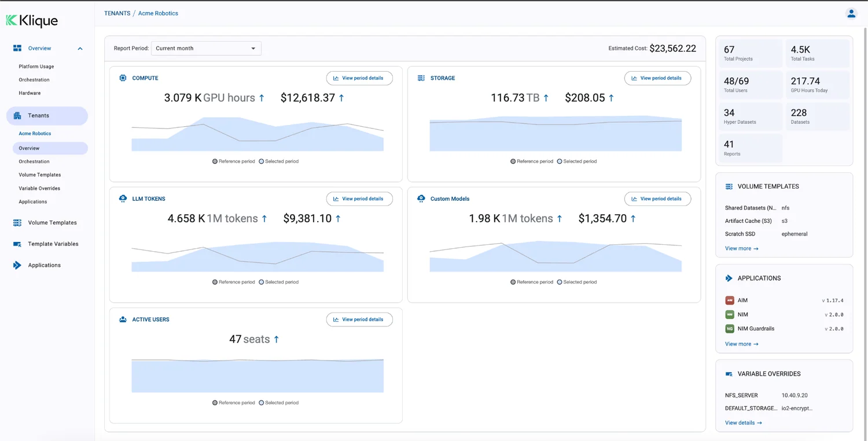Click the Custom Models cost trend arrow

coord(633,218)
